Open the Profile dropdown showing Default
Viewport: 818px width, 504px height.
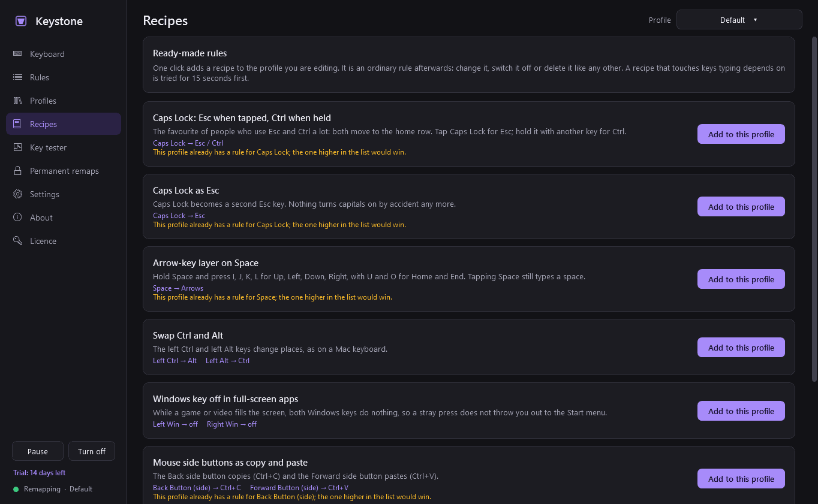pos(739,20)
